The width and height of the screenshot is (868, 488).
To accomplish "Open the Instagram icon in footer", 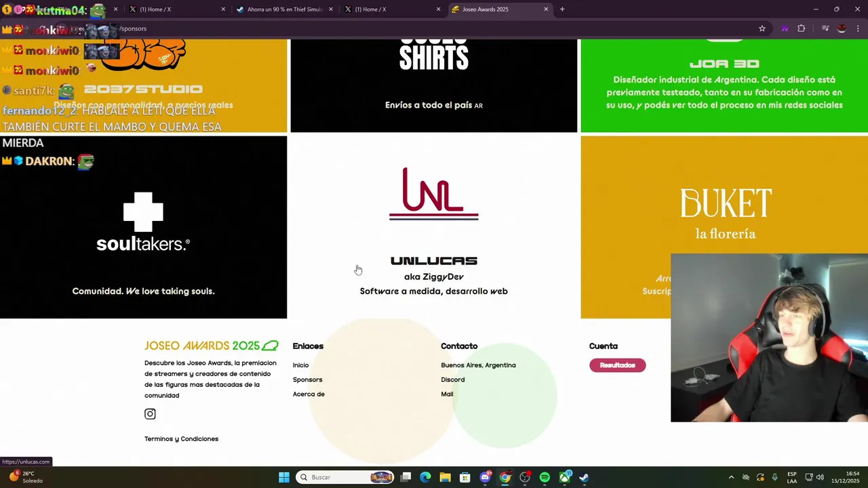I will click(x=150, y=414).
